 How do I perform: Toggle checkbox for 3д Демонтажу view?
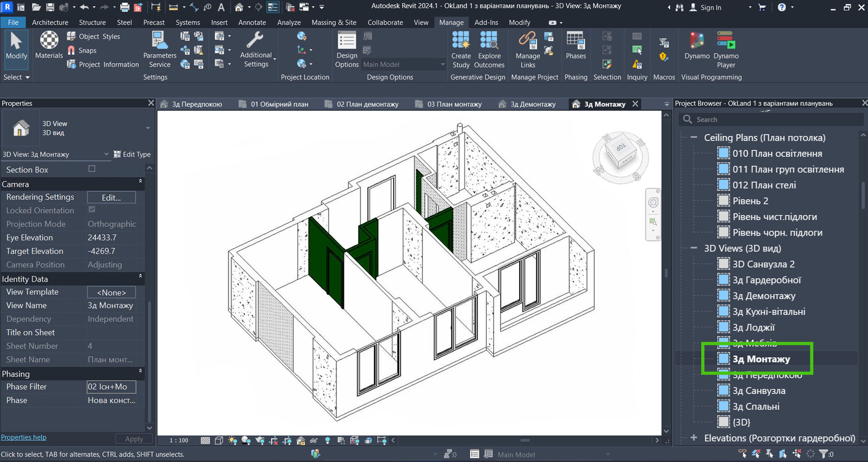723,296
